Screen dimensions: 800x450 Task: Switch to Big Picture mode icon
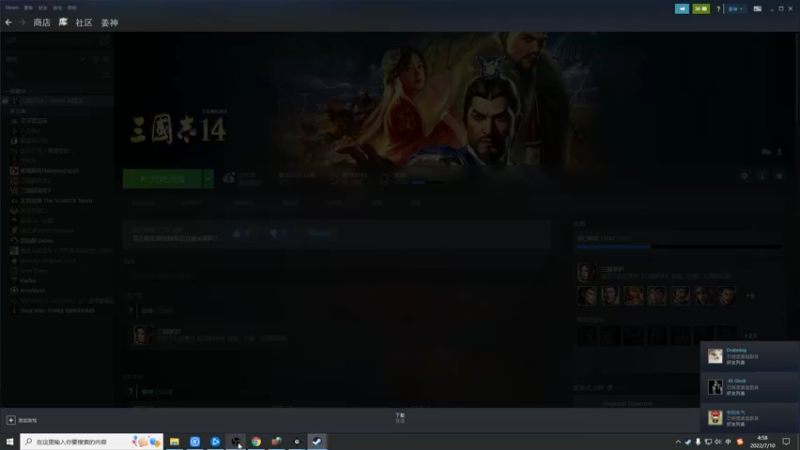[x=757, y=9]
